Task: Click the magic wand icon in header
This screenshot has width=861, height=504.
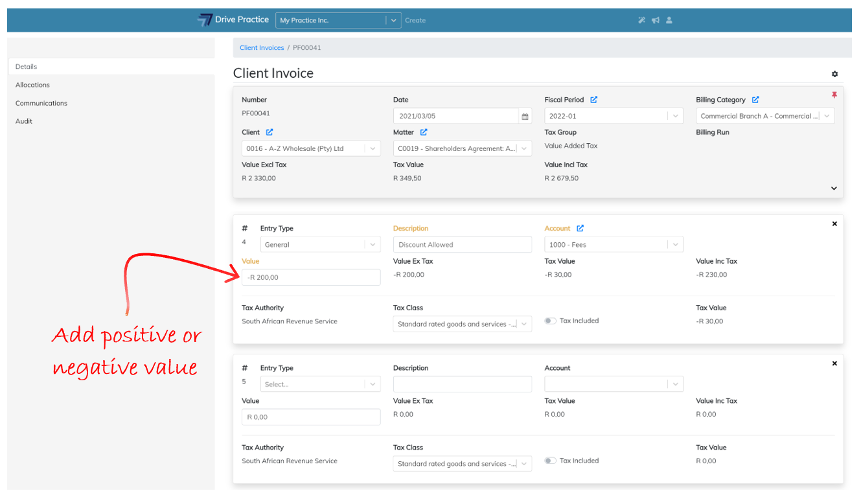Action: (x=641, y=20)
